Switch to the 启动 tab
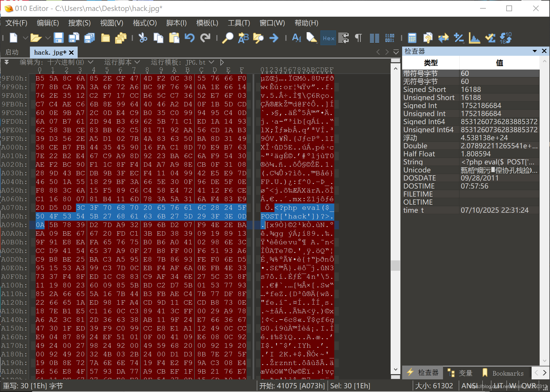550x392 pixels. point(12,52)
